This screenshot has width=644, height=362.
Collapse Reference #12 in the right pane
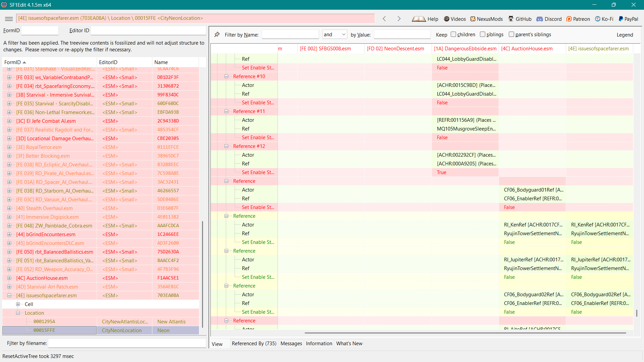(227, 146)
